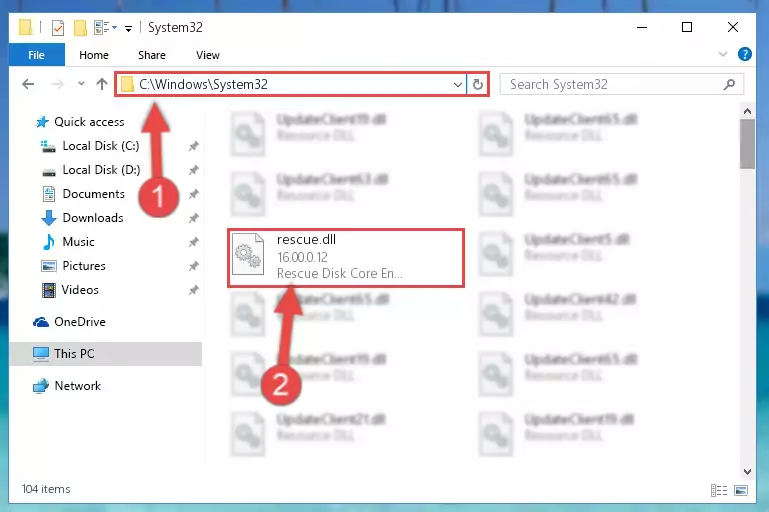Open Videos in the sidebar
The image size is (769, 512).
[x=80, y=290]
